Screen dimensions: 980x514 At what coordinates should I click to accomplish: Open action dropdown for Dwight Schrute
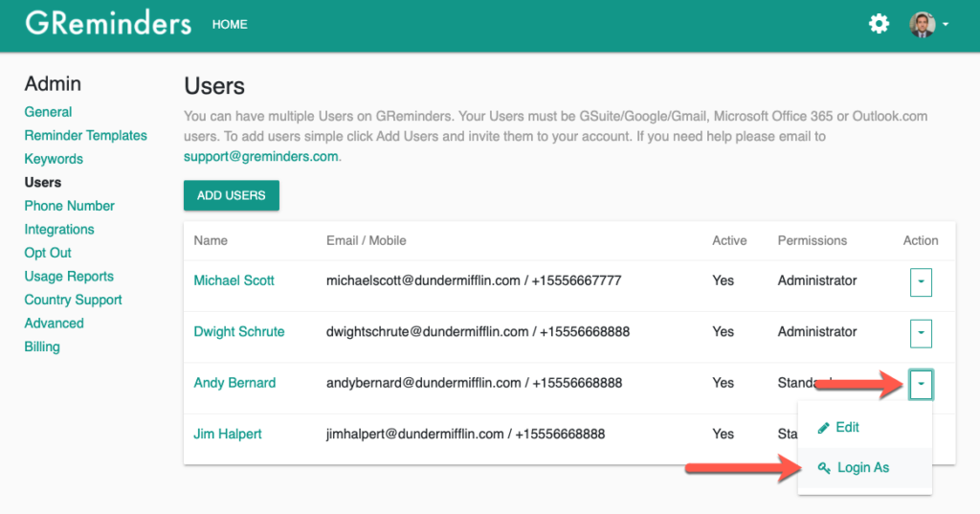pyautogui.click(x=921, y=333)
